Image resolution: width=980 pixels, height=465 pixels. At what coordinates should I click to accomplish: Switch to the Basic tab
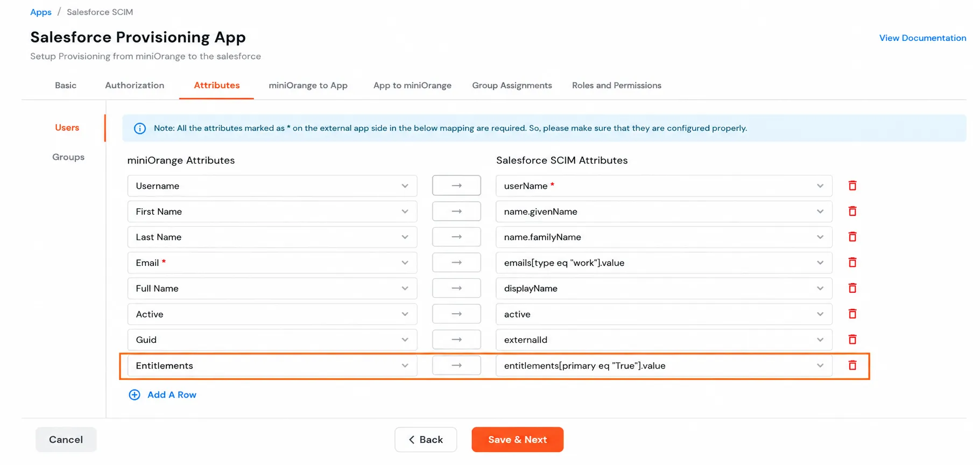pos(66,86)
